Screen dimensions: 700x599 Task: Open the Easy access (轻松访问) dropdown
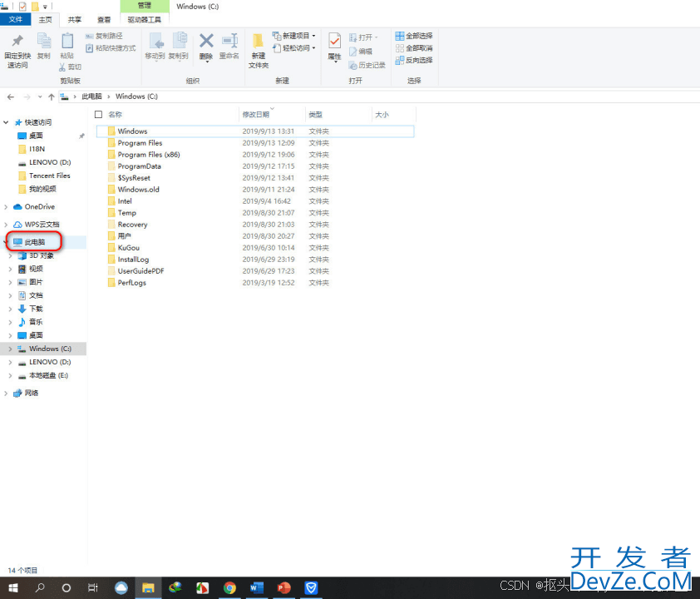click(x=293, y=47)
